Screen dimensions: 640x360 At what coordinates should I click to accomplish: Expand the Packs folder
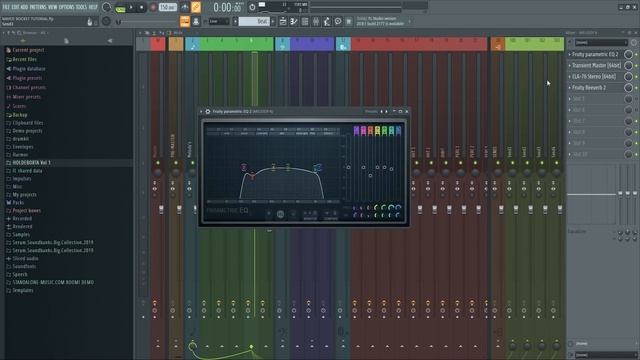click(18, 202)
